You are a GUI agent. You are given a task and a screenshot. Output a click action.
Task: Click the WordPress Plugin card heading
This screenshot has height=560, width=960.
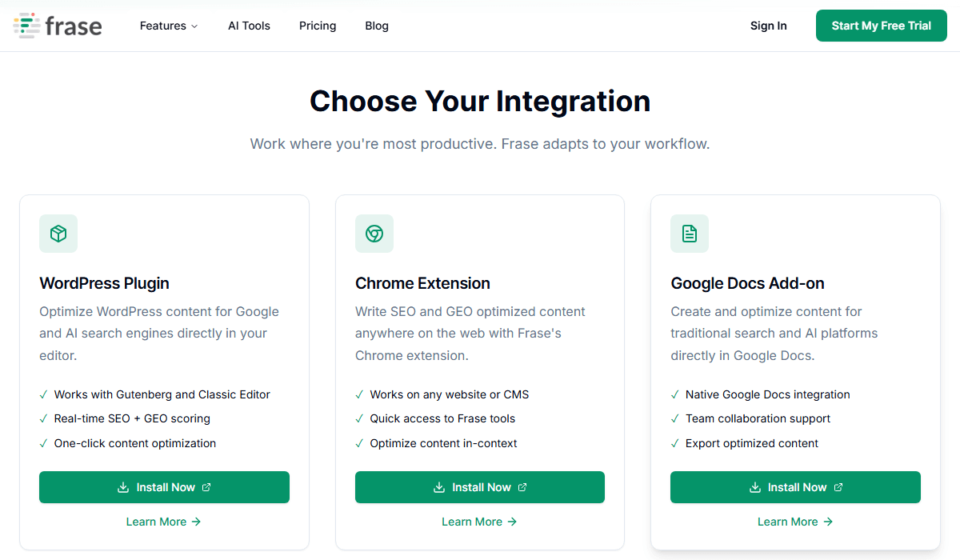[104, 283]
